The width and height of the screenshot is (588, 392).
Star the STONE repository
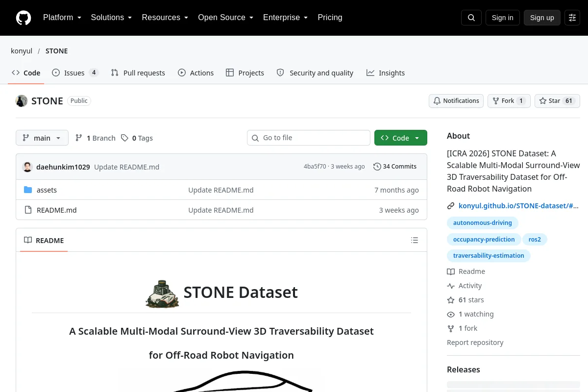(x=557, y=101)
